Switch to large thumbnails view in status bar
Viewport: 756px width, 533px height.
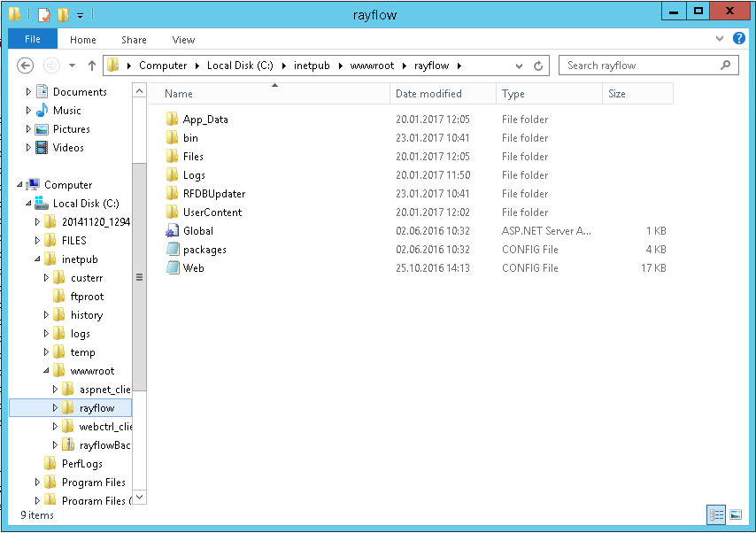point(737,514)
